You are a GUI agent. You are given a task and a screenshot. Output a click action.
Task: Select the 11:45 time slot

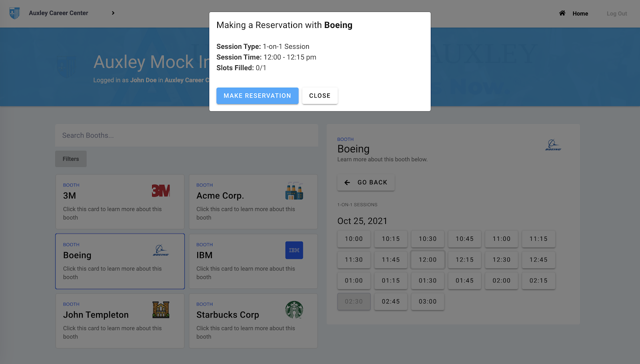(391, 260)
